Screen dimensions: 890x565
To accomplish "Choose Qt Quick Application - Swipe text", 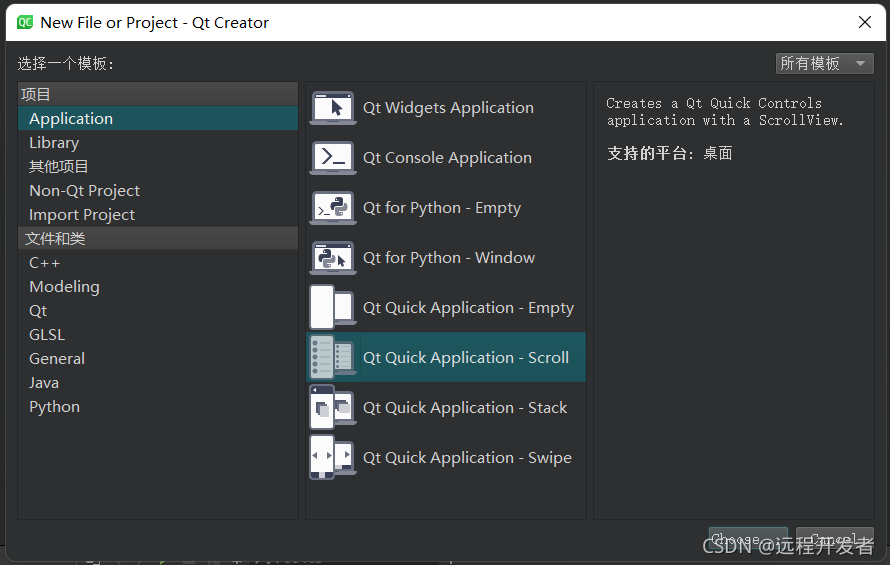I will tap(468, 458).
